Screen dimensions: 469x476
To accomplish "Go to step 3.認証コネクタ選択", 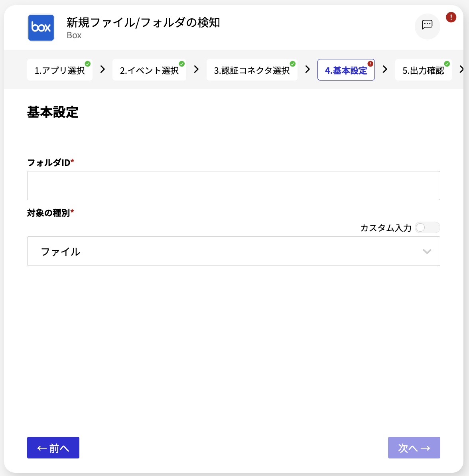I will coord(252,70).
